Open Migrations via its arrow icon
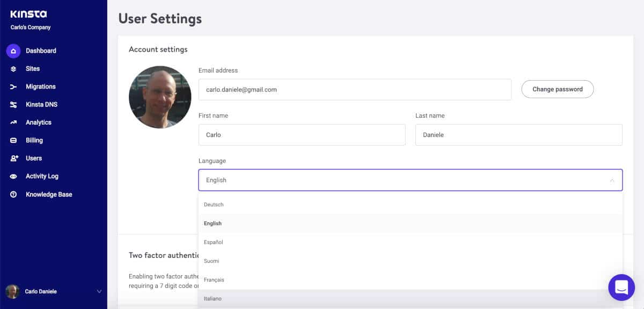Image resolution: width=644 pixels, height=309 pixels. point(13,87)
